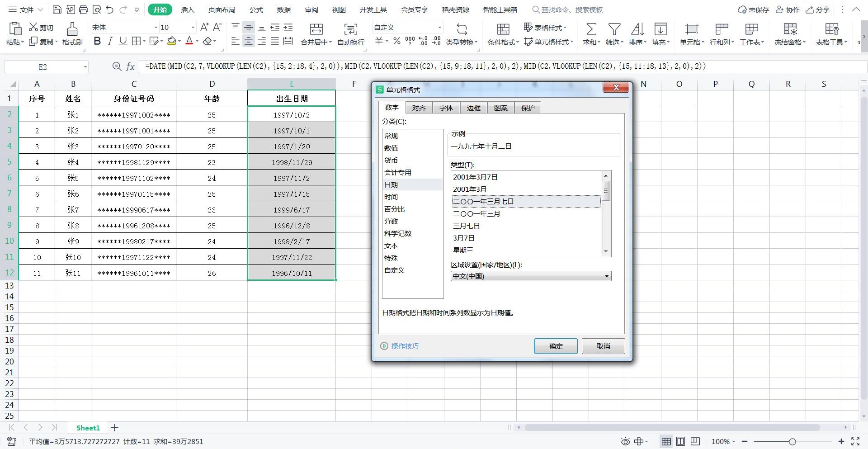Click the zoom slider handle in status bar
868x449 pixels.
click(792, 441)
